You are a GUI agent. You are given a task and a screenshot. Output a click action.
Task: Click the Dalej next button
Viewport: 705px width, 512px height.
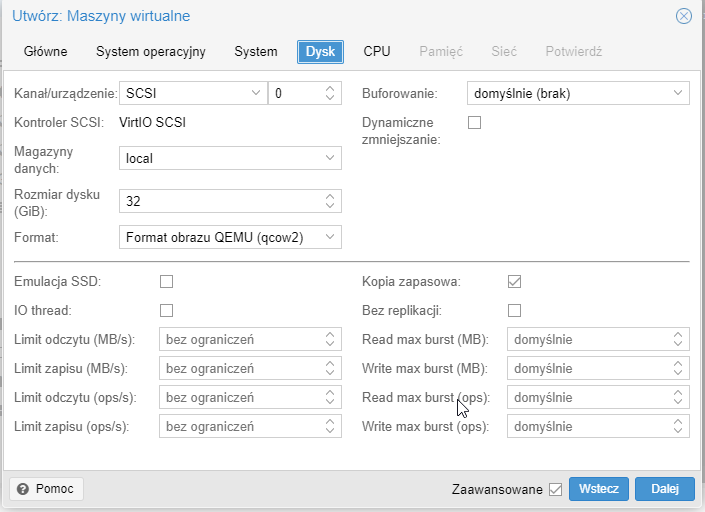[x=664, y=489]
